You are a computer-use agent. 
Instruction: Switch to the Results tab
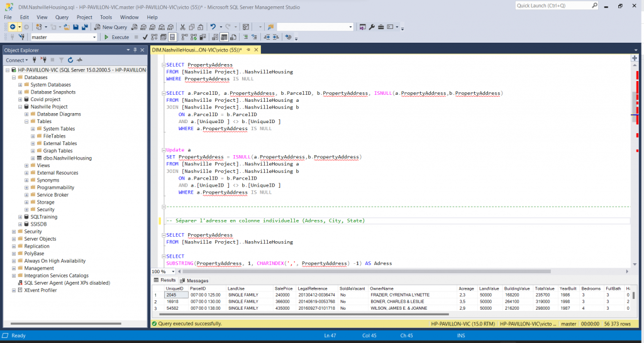(165, 280)
